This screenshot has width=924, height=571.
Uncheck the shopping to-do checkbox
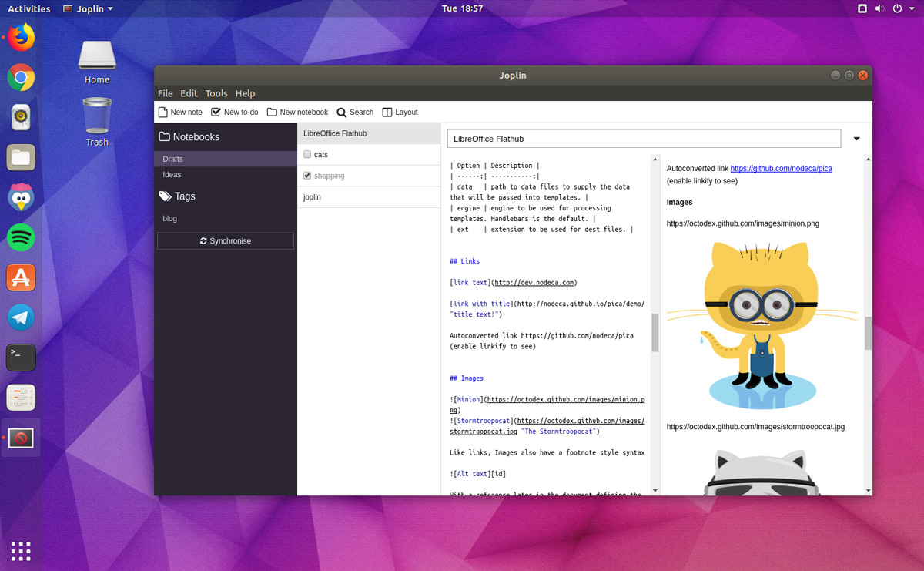click(x=307, y=176)
